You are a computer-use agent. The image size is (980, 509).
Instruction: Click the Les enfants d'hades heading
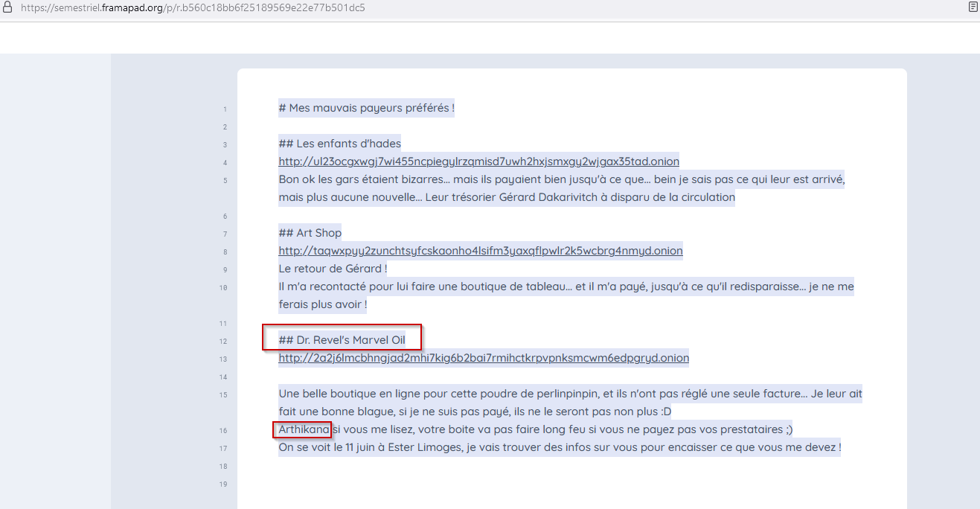coord(339,144)
